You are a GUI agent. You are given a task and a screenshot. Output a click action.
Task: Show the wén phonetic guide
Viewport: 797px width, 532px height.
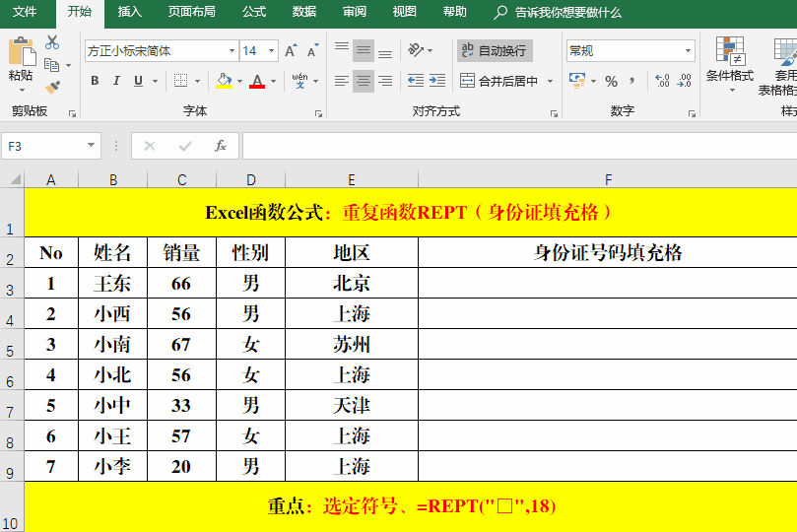[x=299, y=80]
